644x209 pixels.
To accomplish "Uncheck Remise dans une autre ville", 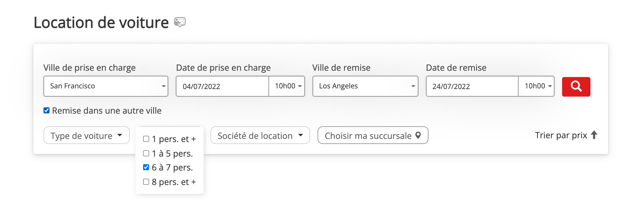I will tap(47, 110).
